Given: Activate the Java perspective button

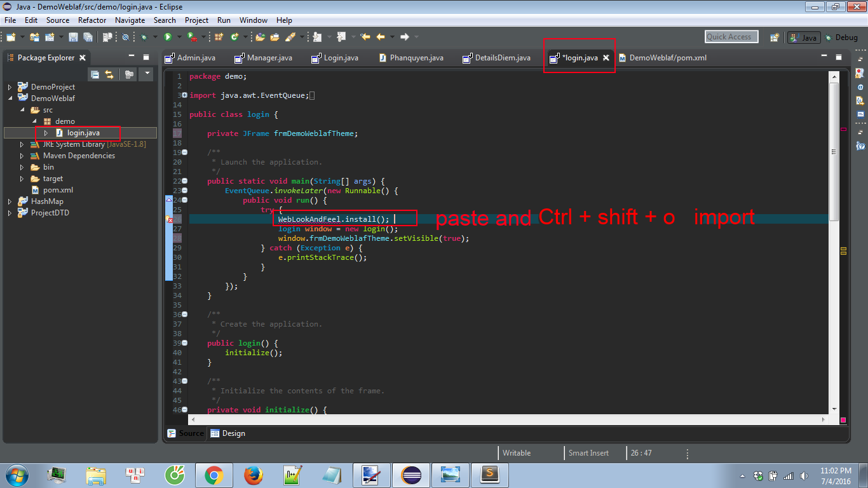Looking at the screenshot, I should [x=803, y=37].
